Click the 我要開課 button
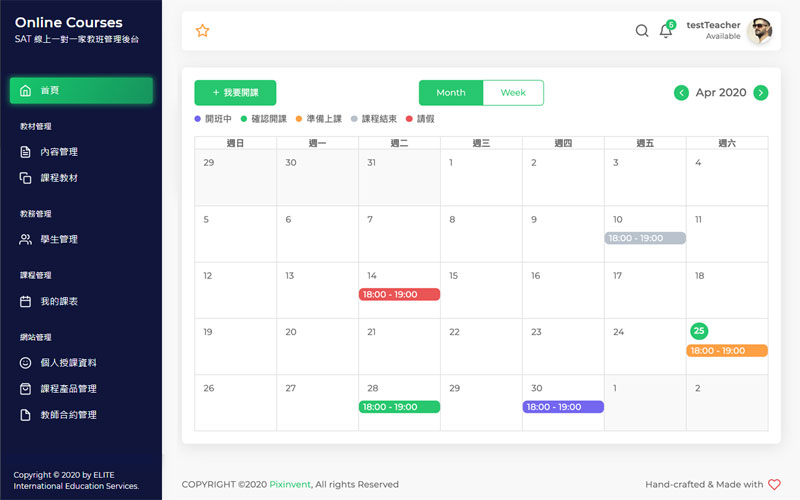Screen dimensions: 800x500 [235, 93]
